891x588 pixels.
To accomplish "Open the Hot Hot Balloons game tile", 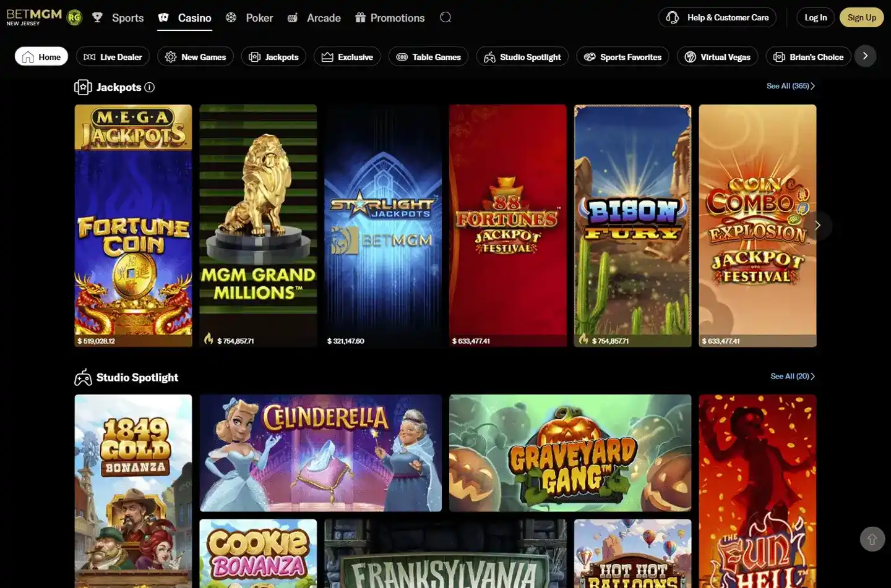I will coord(632,553).
